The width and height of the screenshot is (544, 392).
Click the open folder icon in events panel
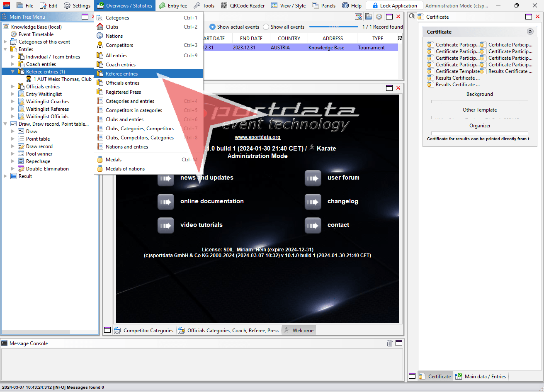tap(369, 17)
